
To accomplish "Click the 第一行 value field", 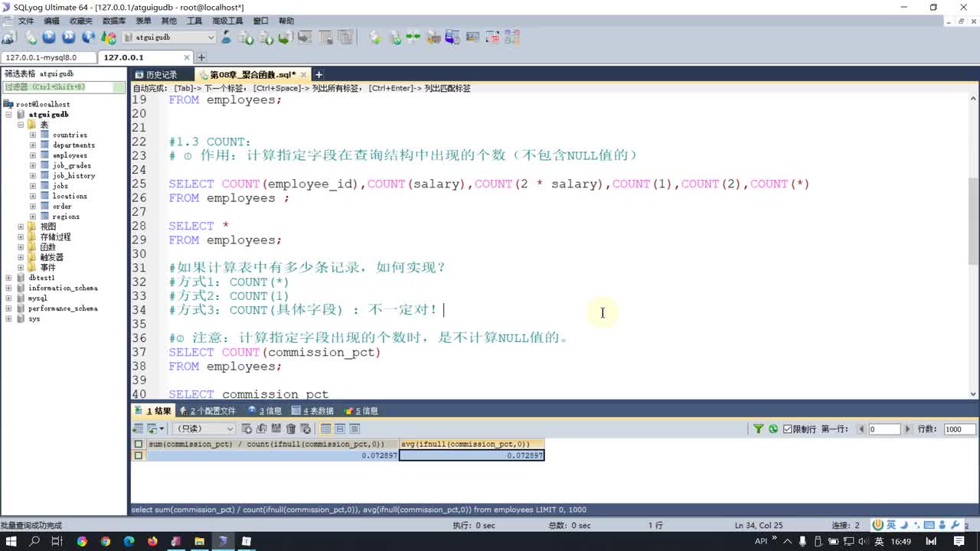I will (884, 429).
